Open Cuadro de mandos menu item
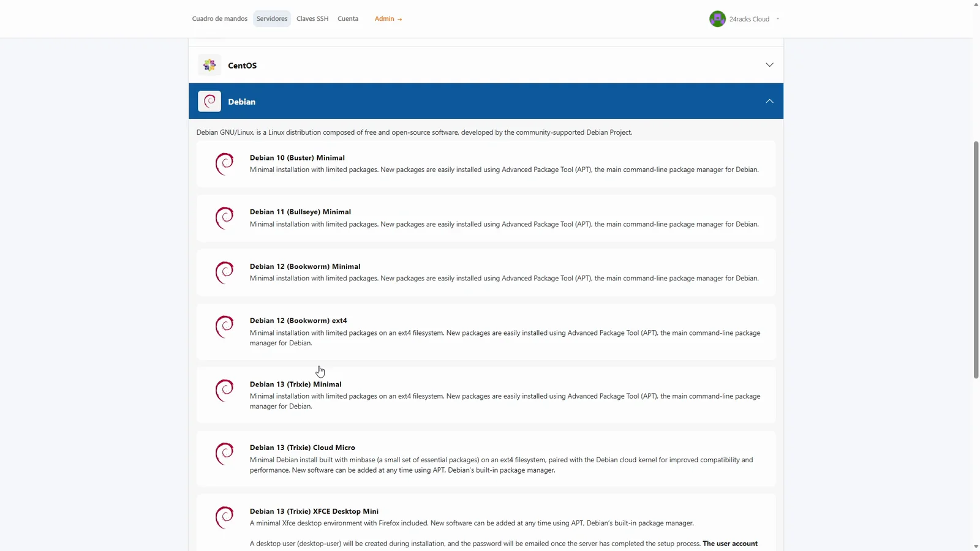The width and height of the screenshot is (980, 551). tap(220, 19)
